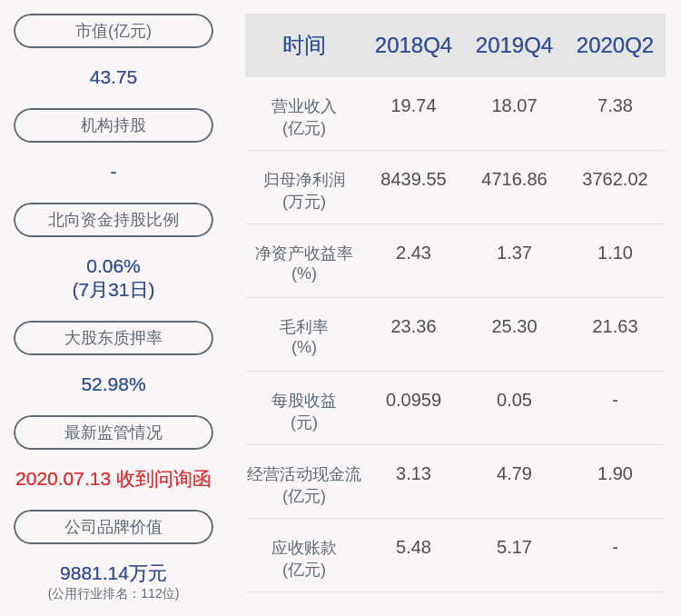This screenshot has width=681, height=616.
Task: Select receivables value 5.48
Action: pos(413,547)
